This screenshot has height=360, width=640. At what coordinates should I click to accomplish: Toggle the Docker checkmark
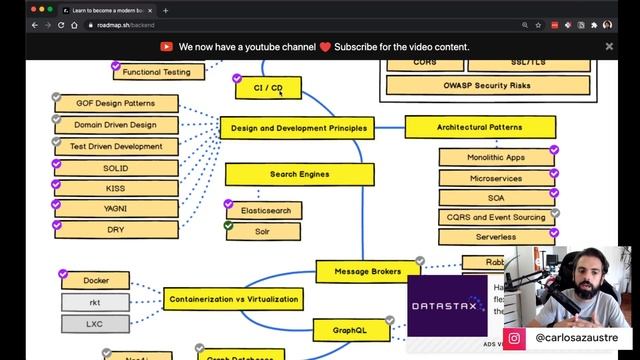(x=63, y=273)
